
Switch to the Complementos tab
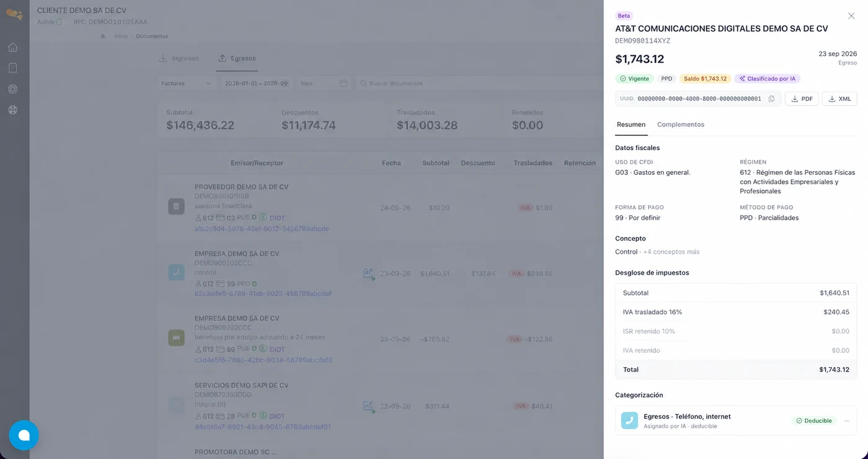[680, 125]
